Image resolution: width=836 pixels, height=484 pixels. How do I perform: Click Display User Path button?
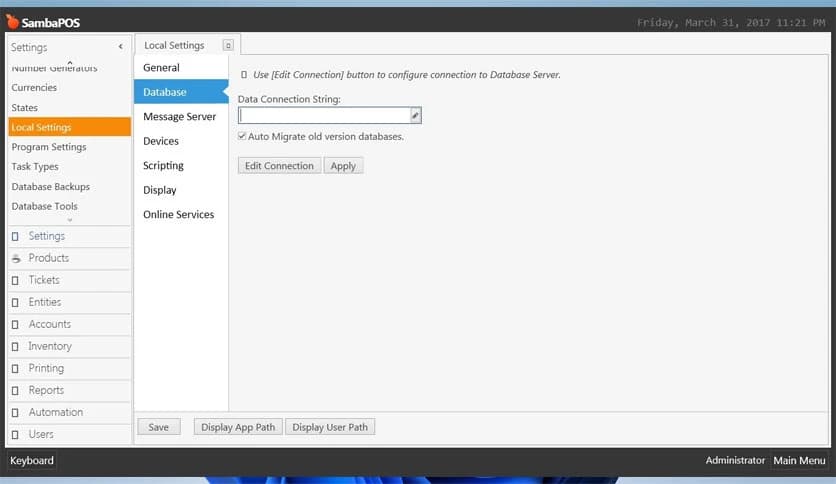point(330,427)
